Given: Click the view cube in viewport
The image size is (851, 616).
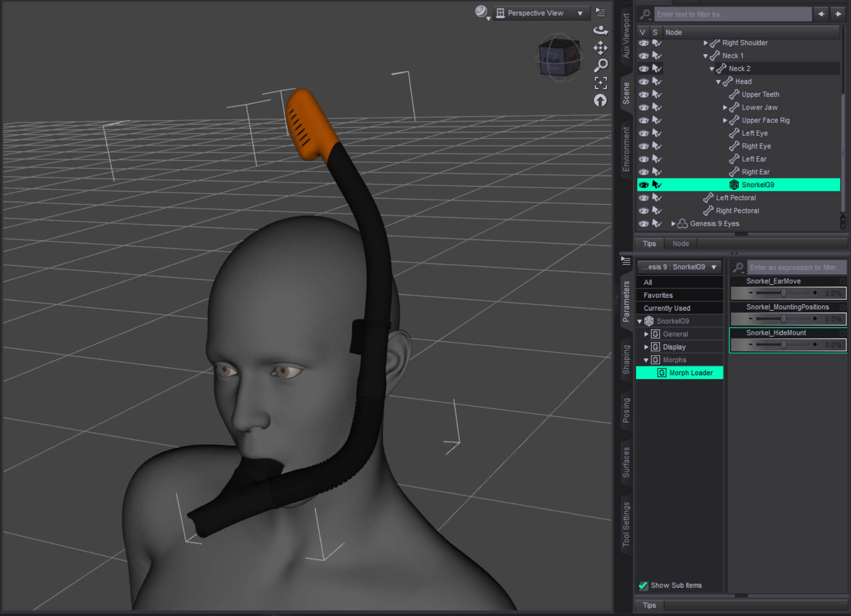Looking at the screenshot, I should pos(560,58).
